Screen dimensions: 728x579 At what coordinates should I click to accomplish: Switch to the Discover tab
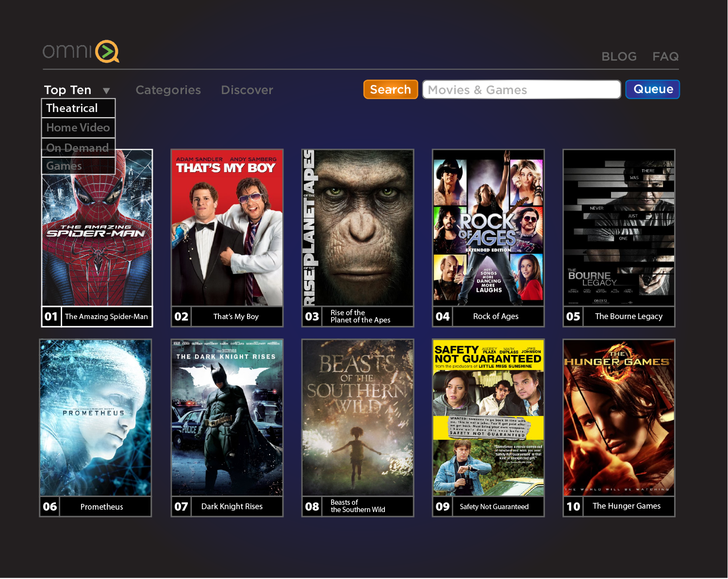click(247, 90)
